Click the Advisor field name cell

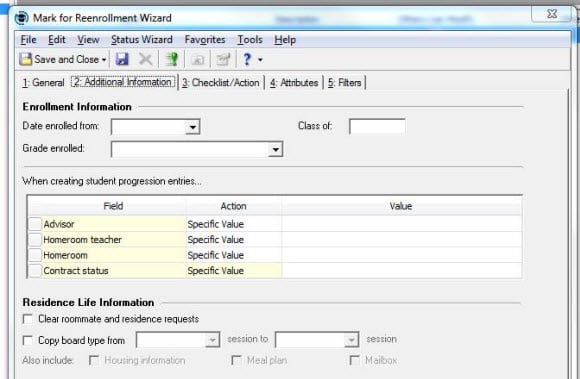114,224
